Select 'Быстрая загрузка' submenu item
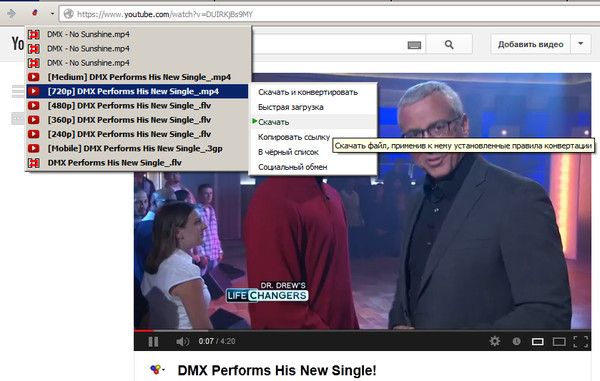Viewport: 600px width, 381px height. pyautogui.click(x=313, y=107)
